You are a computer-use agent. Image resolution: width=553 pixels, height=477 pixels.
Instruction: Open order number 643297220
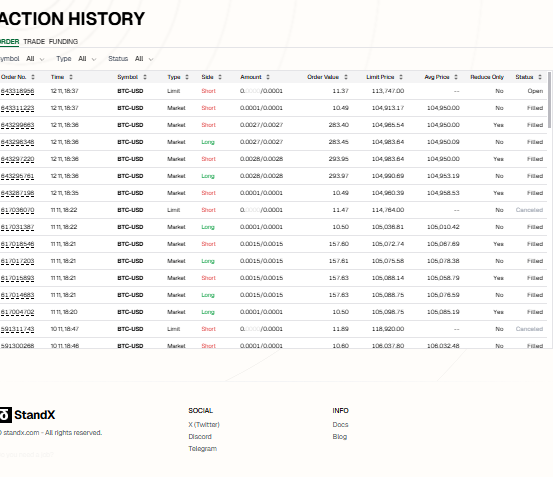pyautogui.click(x=17, y=159)
